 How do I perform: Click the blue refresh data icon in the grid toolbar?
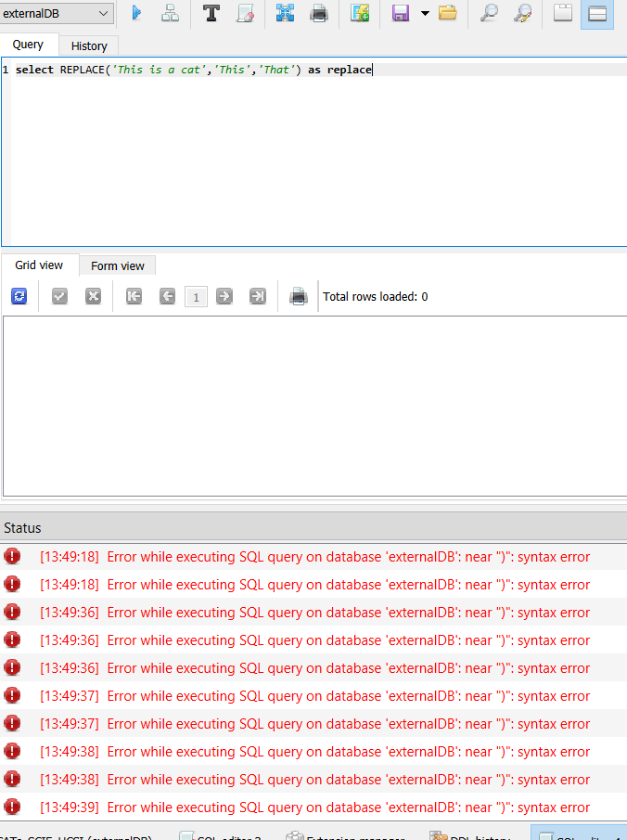click(19, 296)
